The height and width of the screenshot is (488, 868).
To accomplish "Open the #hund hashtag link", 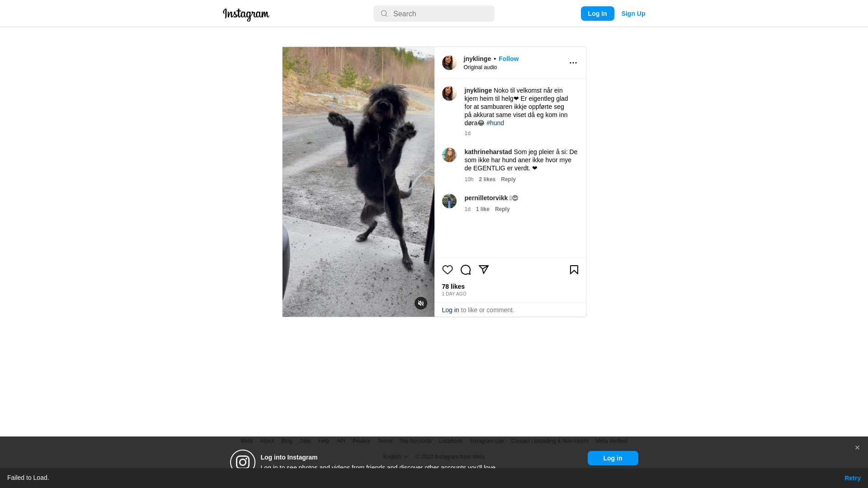I will (x=495, y=123).
